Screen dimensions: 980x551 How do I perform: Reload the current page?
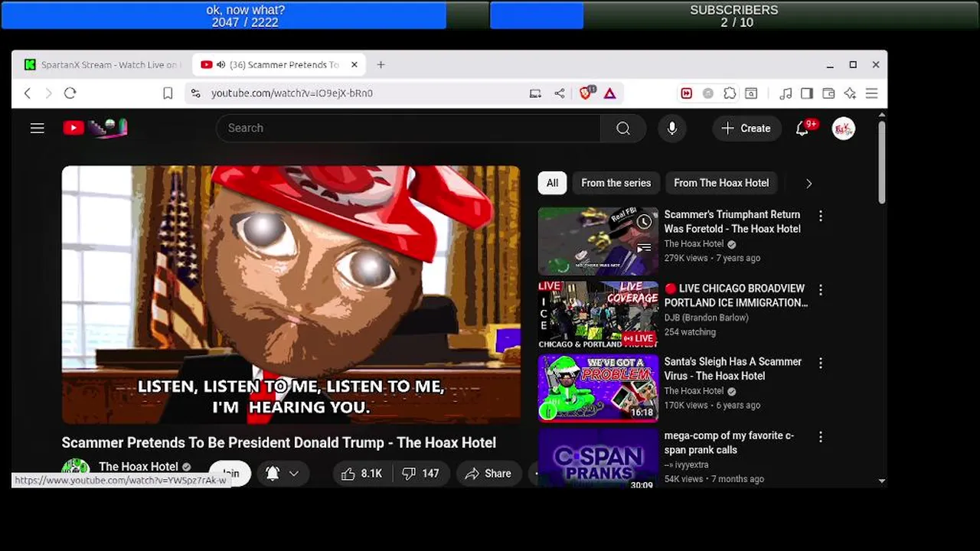[x=70, y=93]
